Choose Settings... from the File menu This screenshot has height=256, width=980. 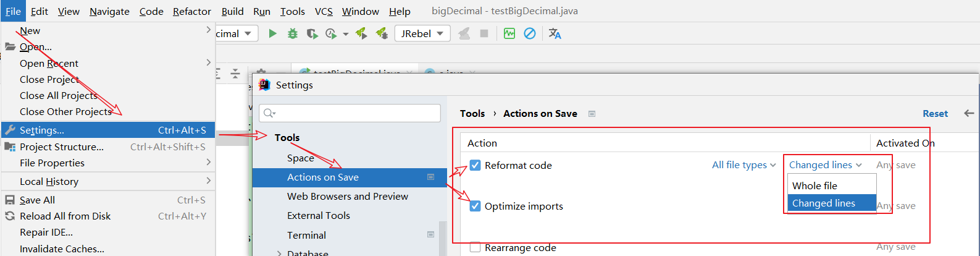pyautogui.click(x=108, y=130)
